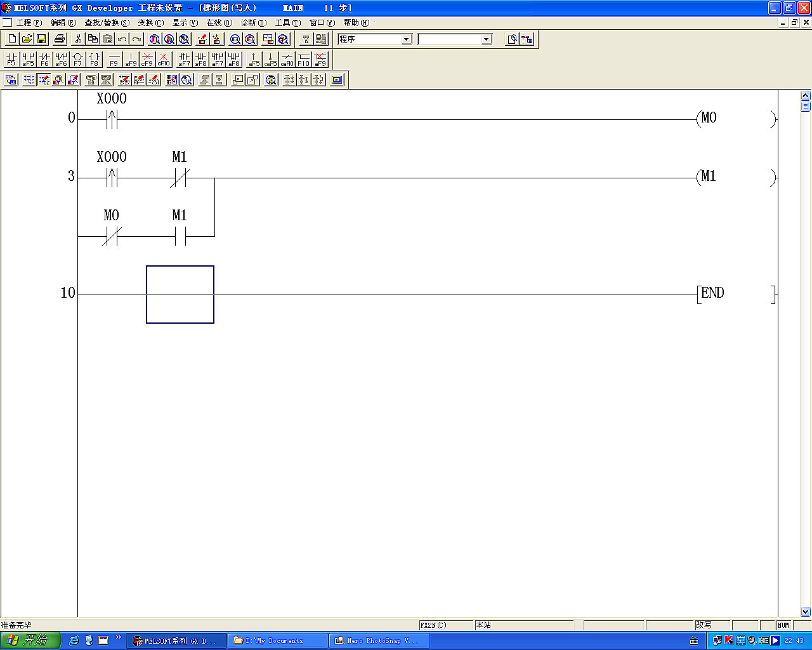
Task: Open the 在线(O) menu
Action: point(219,23)
